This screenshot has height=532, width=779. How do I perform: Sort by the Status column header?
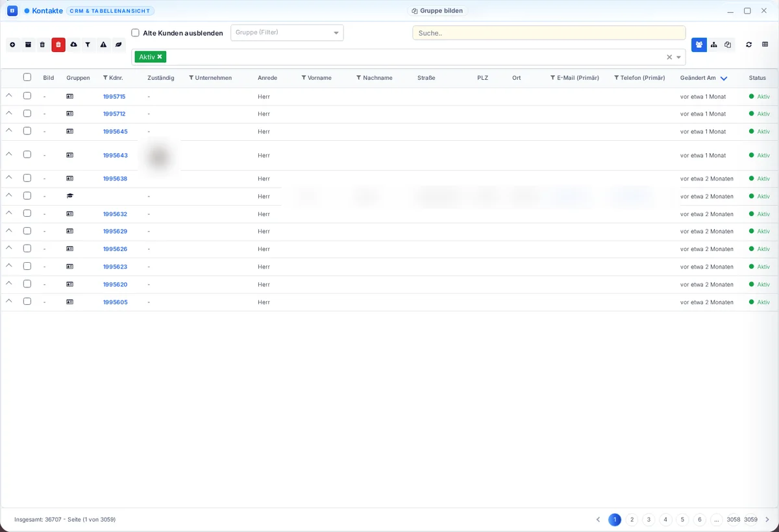(757, 78)
